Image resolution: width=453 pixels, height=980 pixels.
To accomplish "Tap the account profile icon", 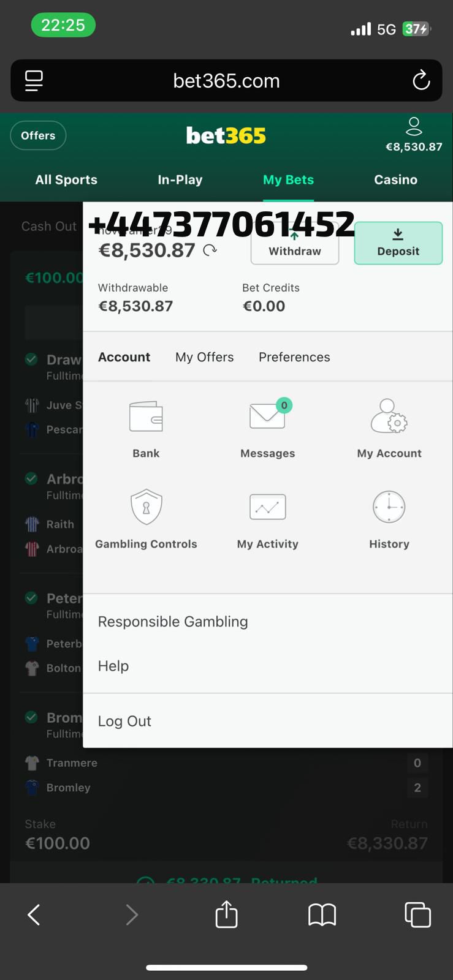I will point(414,127).
